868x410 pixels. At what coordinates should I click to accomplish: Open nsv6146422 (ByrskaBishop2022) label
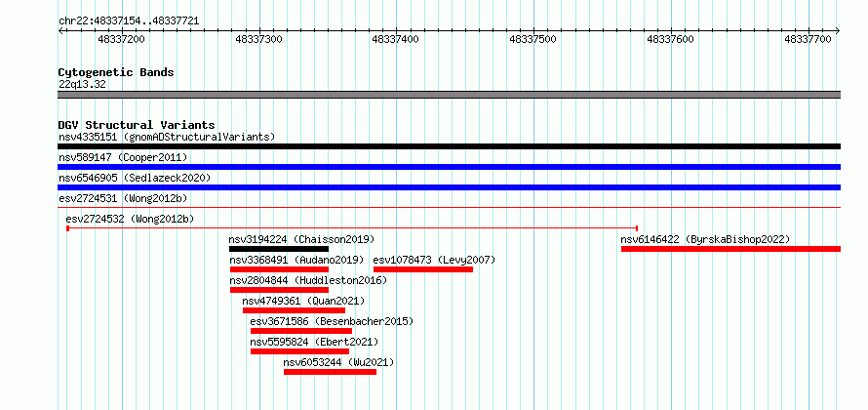(705, 239)
